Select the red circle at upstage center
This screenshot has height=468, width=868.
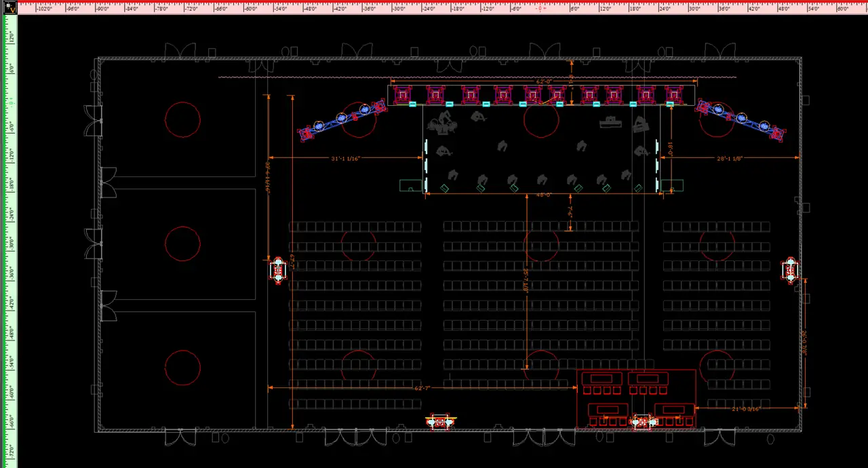click(541, 120)
